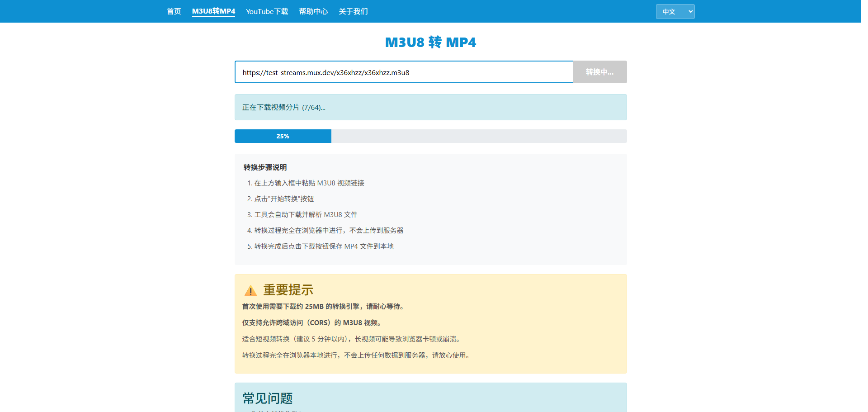Screen dimensions: 868x412
Task: Click the gray unfilled progress bar area
Action: tap(478, 136)
